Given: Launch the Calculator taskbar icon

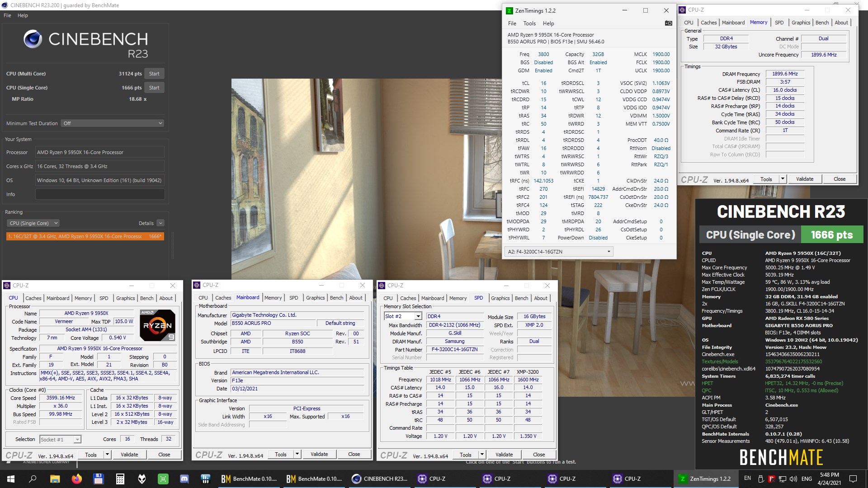Looking at the screenshot, I should [x=120, y=479].
